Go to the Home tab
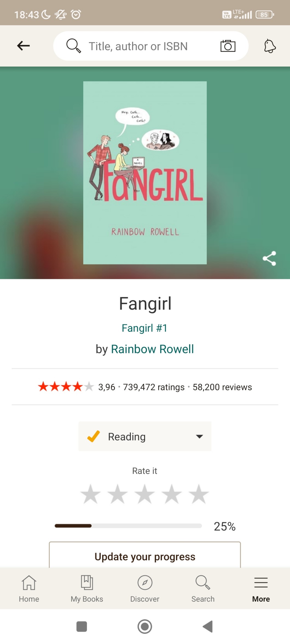 (x=29, y=588)
